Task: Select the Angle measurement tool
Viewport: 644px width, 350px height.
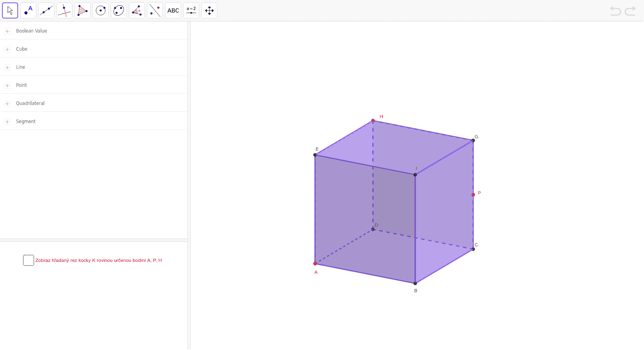Action: coord(137,10)
